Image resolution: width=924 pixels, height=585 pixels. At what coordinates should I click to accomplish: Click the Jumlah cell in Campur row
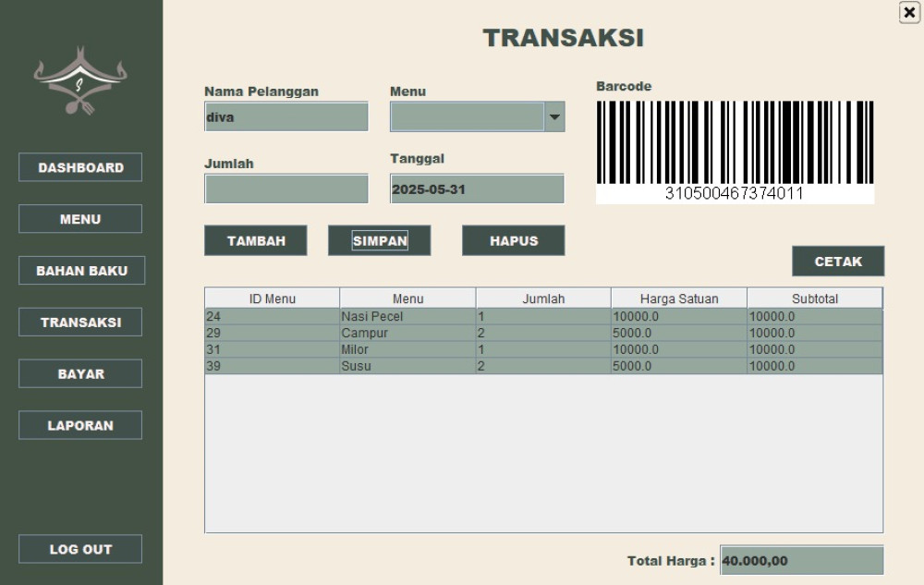(x=543, y=333)
